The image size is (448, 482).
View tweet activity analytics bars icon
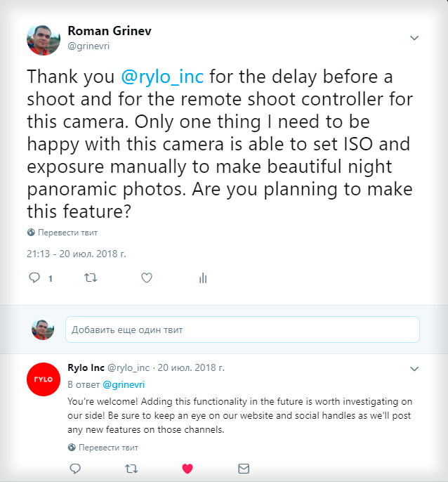(x=203, y=278)
